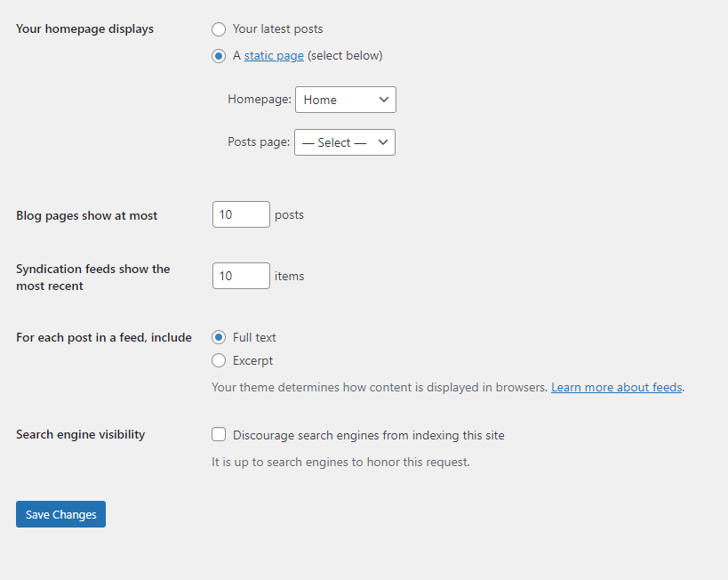Image resolution: width=728 pixels, height=580 pixels.
Task: Click the chevron arrow of the Homepage select
Action: pyautogui.click(x=384, y=100)
